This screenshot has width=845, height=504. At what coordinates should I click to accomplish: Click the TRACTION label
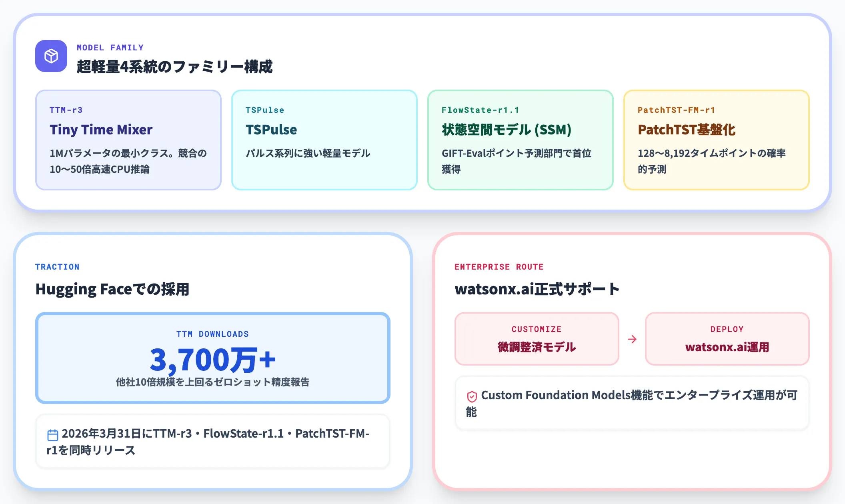(x=57, y=267)
